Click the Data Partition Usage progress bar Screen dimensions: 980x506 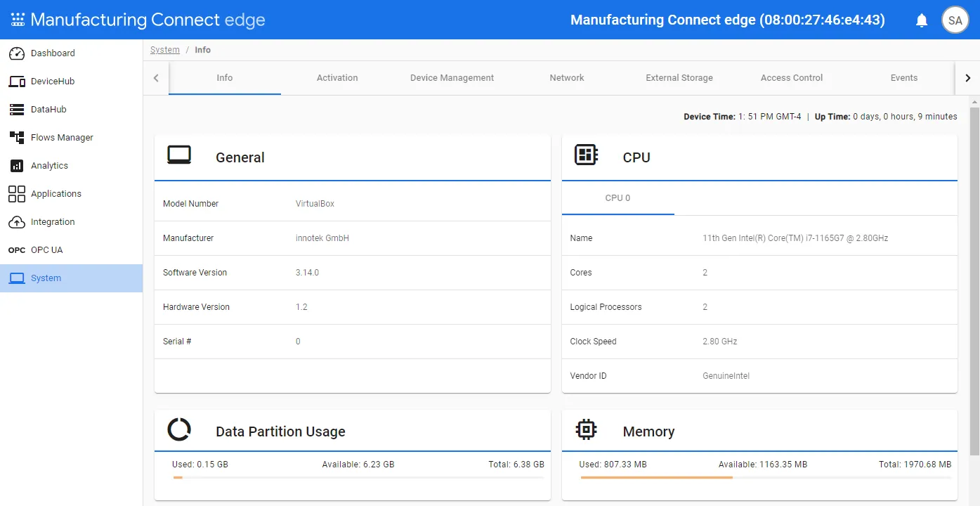click(x=358, y=478)
